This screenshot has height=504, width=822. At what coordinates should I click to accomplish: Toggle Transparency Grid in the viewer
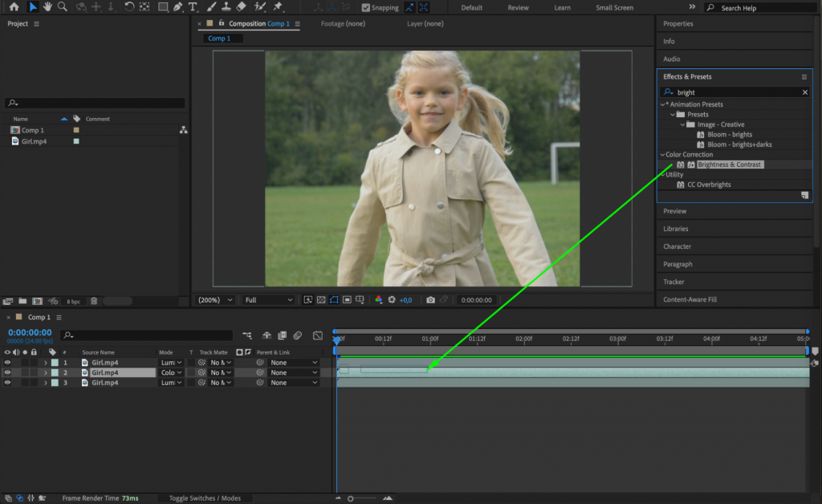tap(319, 299)
